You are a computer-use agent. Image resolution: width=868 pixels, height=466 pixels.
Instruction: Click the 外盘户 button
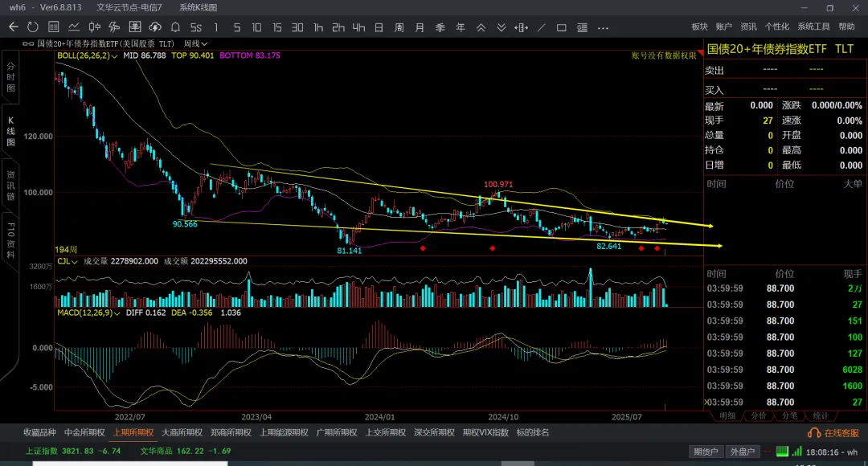743,452
